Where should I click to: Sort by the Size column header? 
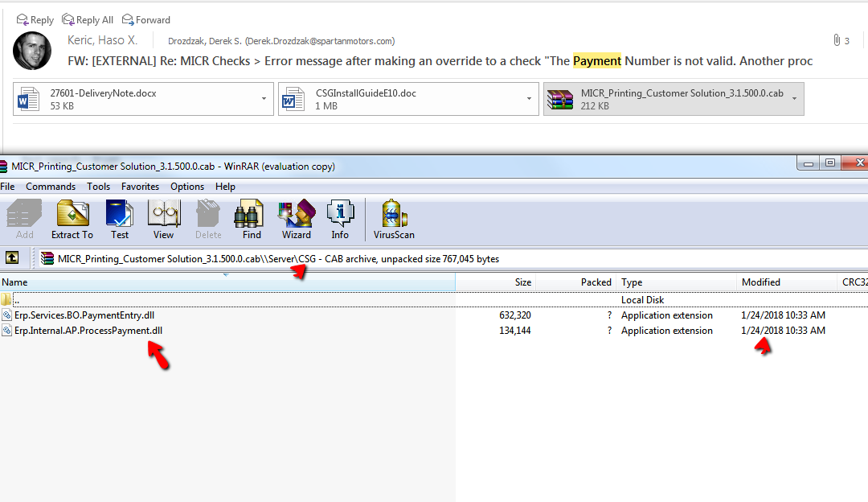tap(495, 282)
